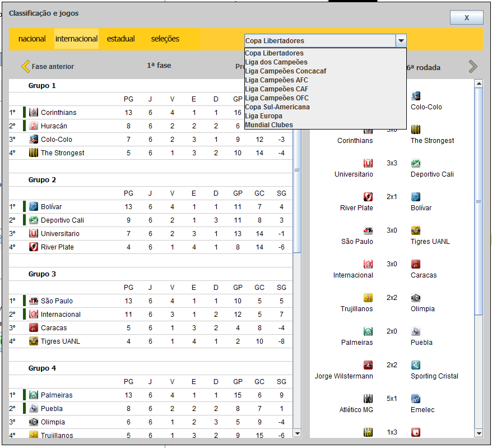This screenshot has width=492, height=448.
Task: Click the Tigres UANL crest in Grupo 3 table
Action: point(34,341)
